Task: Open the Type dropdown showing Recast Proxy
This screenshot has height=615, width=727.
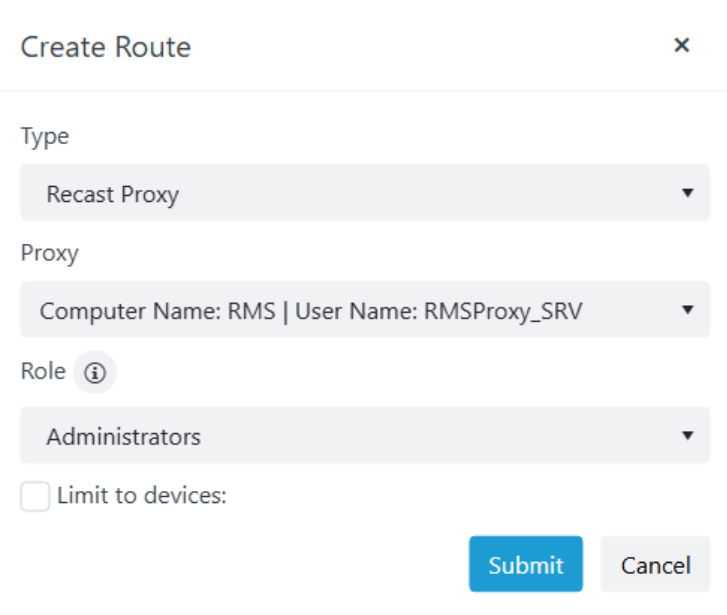Action: pyautogui.click(x=365, y=192)
